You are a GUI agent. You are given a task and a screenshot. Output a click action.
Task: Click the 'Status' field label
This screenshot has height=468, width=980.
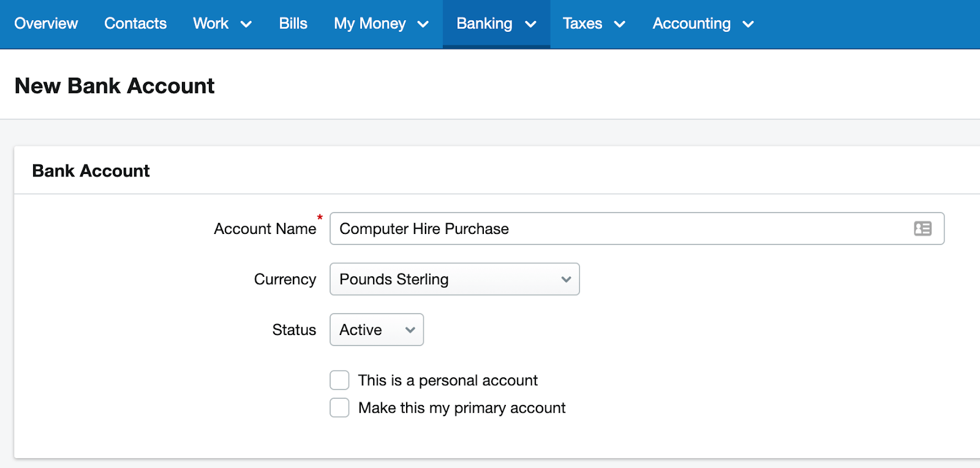pos(295,330)
